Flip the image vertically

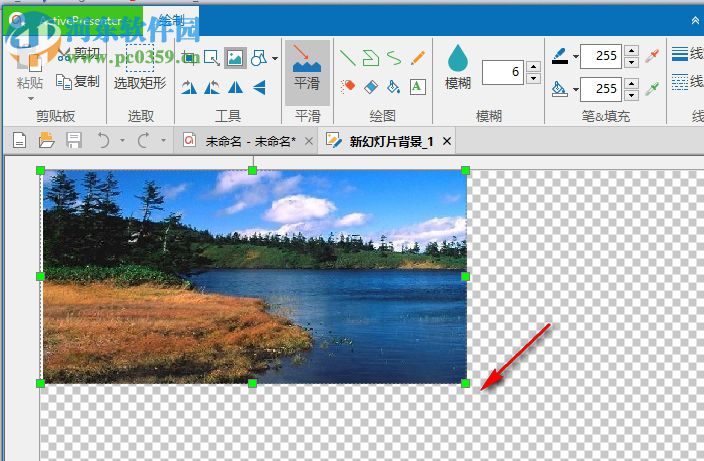click(x=259, y=87)
